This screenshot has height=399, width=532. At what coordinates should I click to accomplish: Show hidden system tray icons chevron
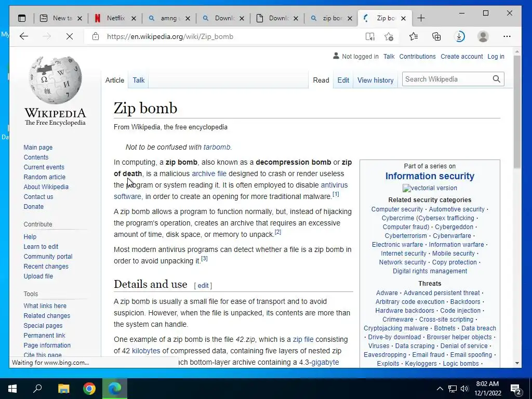coord(440,389)
